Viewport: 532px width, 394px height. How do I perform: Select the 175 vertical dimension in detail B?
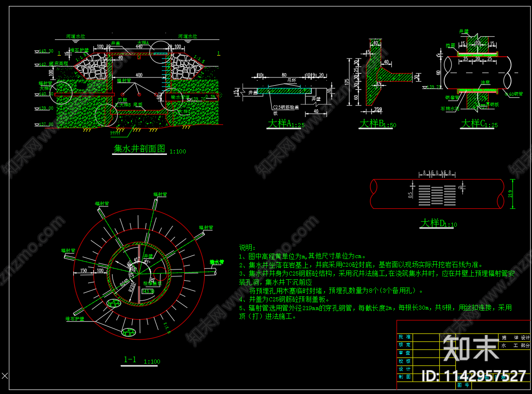click(347, 82)
